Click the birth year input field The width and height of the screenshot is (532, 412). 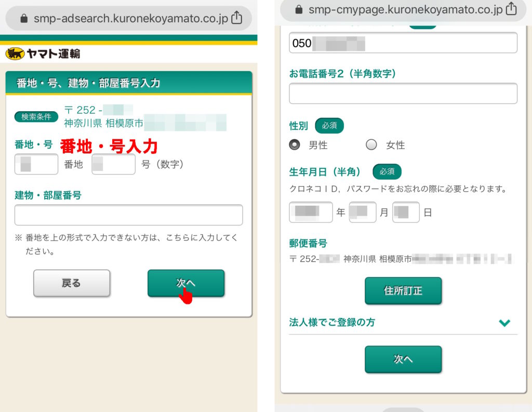pyautogui.click(x=311, y=212)
